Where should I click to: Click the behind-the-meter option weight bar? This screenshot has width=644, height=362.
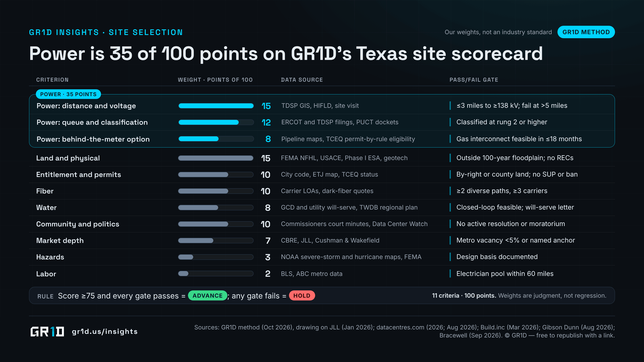tap(216, 139)
